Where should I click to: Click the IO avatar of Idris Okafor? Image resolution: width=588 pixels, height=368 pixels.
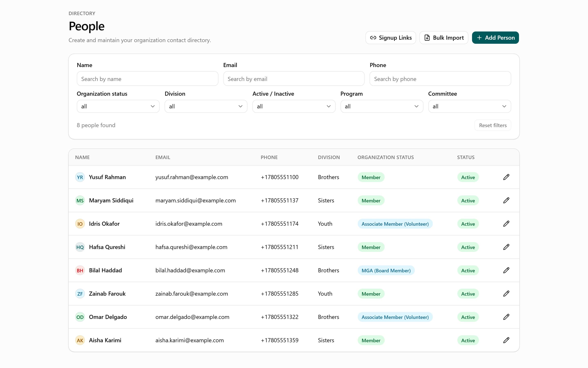coord(80,224)
